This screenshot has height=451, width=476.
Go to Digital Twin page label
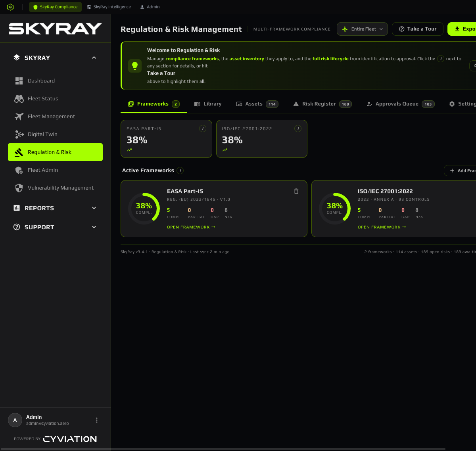[42, 134]
